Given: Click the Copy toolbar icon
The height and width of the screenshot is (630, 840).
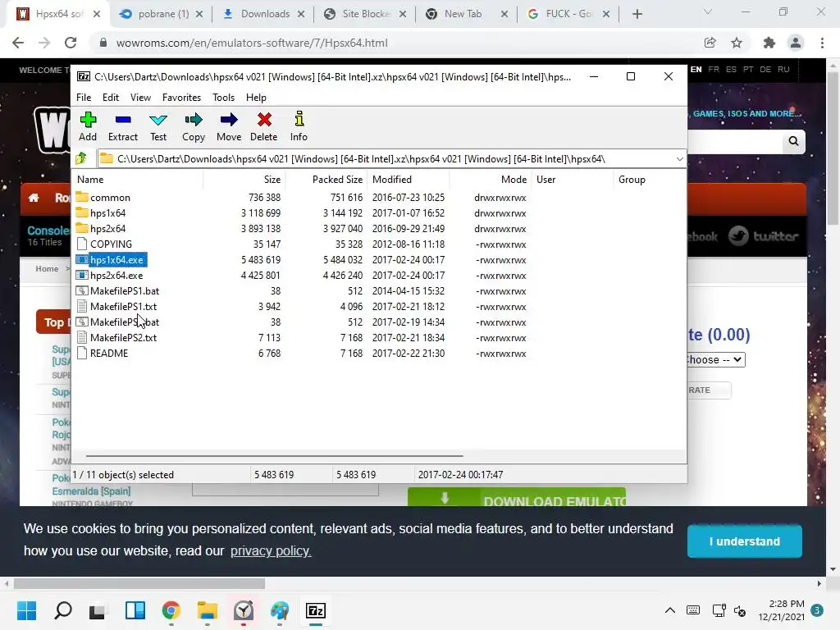Looking at the screenshot, I should coord(194,127).
